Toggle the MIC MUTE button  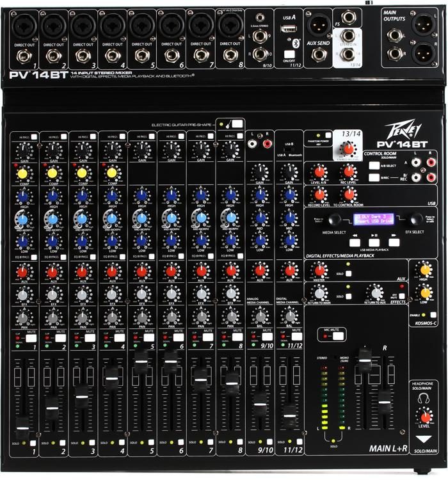[338, 336]
